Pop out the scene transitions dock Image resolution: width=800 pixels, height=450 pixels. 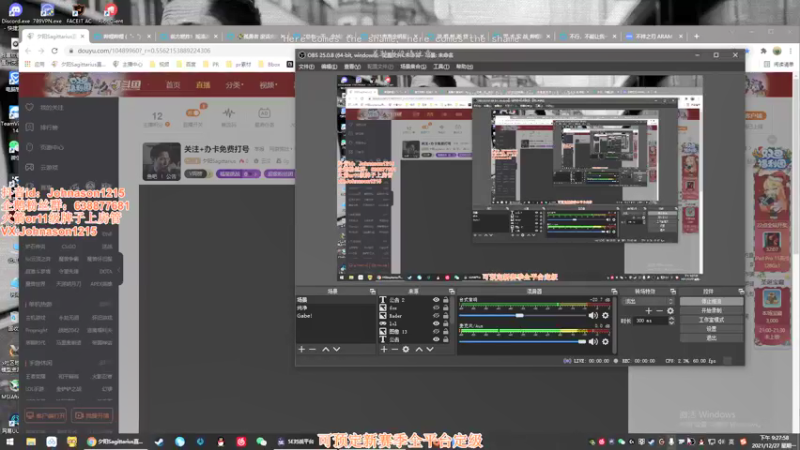tap(673, 291)
